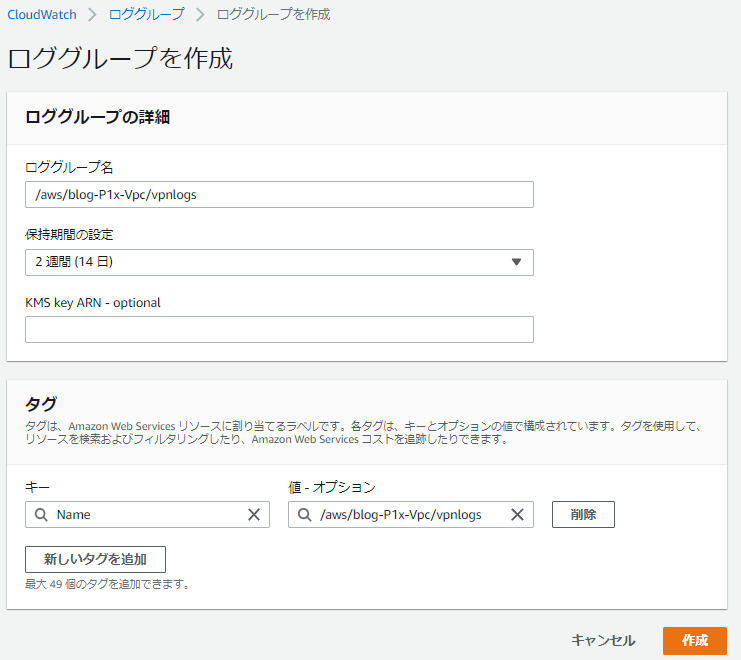The image size is (741, 660).
Task: Click the orange 作成 button
Action: [x=695, y=641]
